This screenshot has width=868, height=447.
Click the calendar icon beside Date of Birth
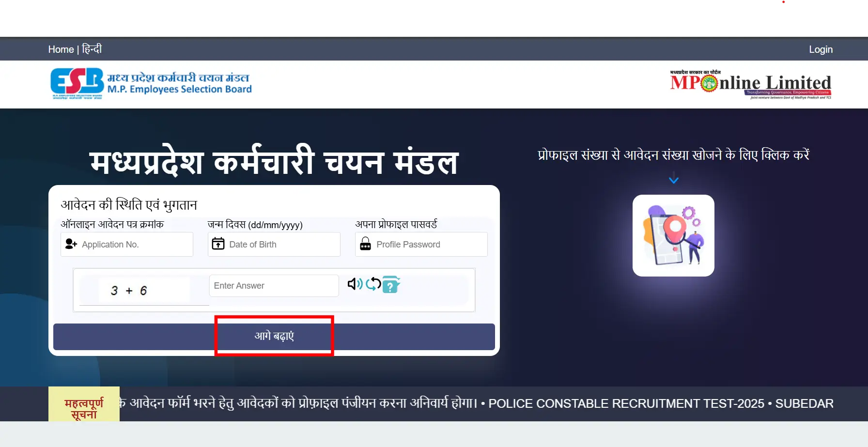click(218, 244)
